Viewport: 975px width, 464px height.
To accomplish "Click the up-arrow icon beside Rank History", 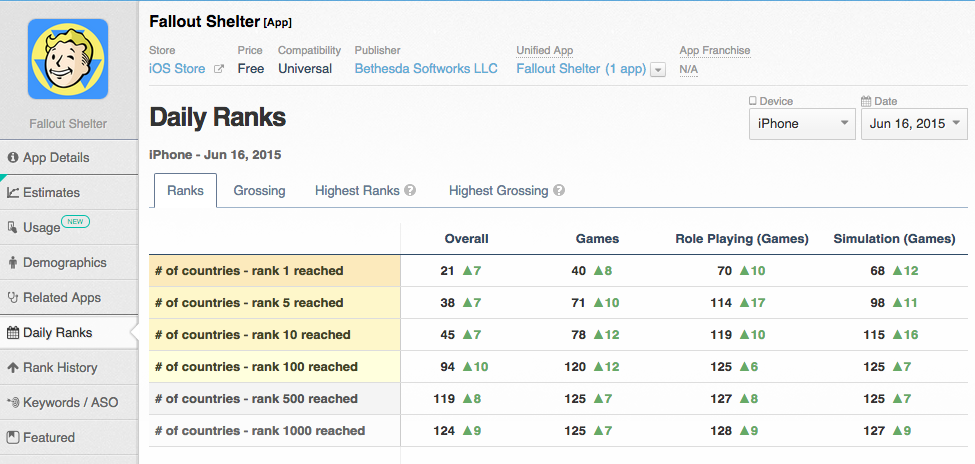I will pos(12,368).
